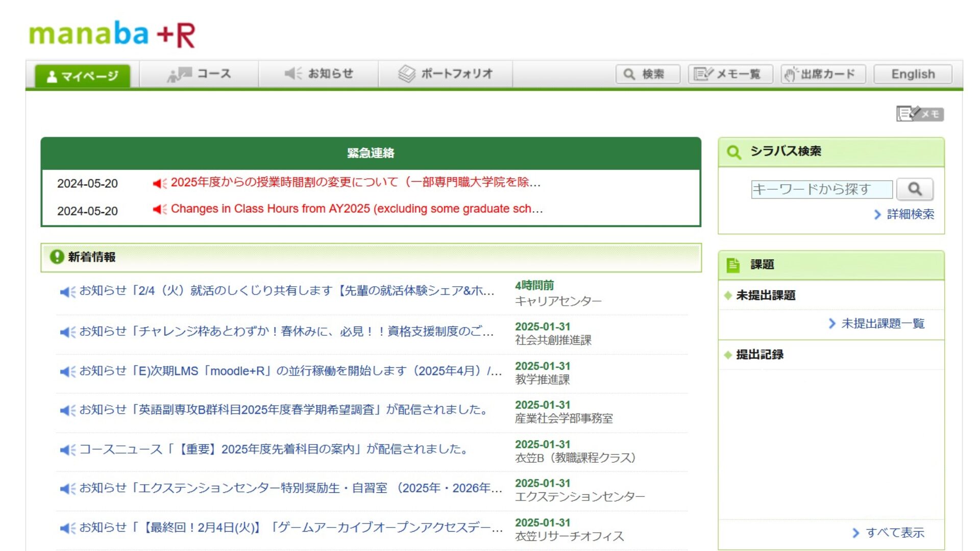This screenshot has height=551, width=980.
Task: Open the メモ一覧 button
Action: [730, 74]
